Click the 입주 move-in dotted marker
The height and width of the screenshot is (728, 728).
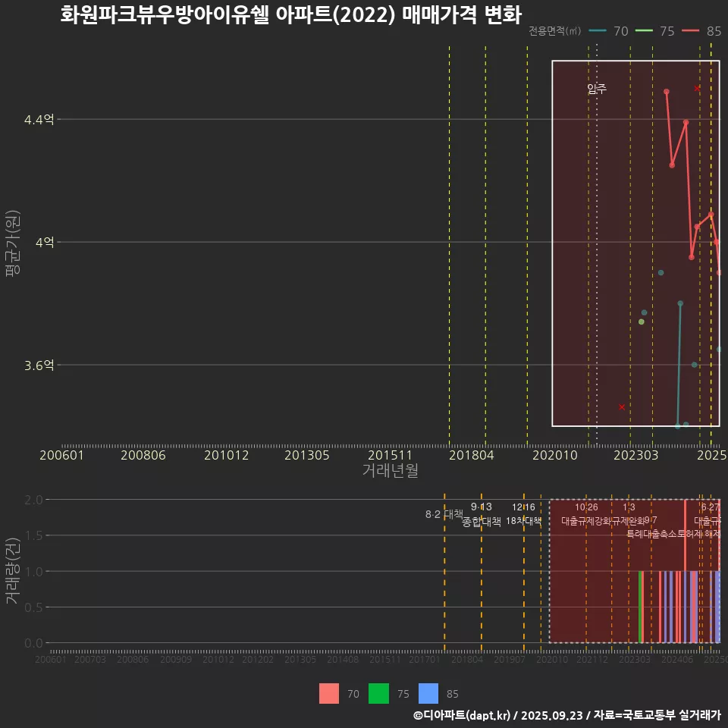(x=597, y=88)
